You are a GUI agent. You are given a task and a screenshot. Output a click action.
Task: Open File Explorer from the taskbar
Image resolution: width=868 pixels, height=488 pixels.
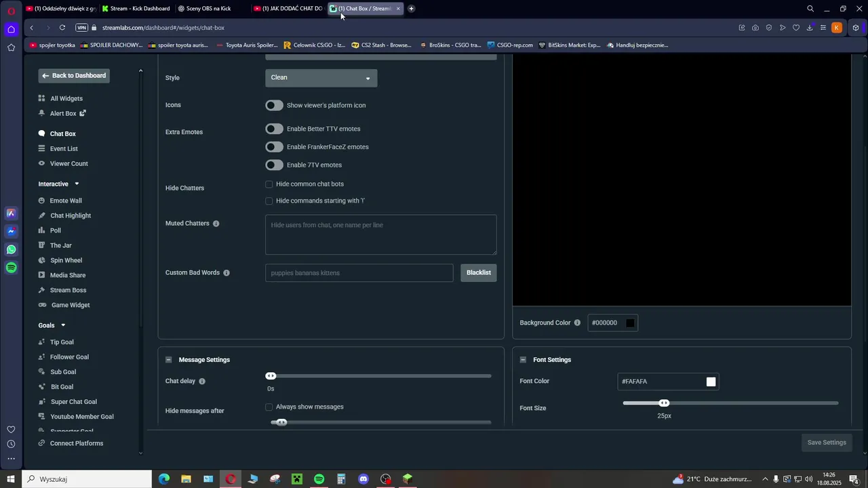coord(186,479)
